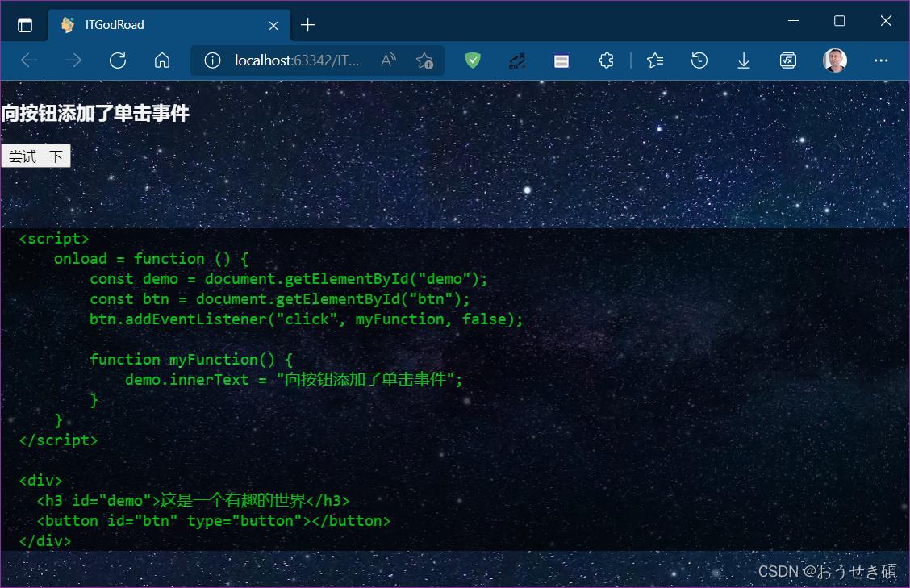The image size is (910, 588).
Task: Click the closing </script> tag line
Action: click(58, 440)
